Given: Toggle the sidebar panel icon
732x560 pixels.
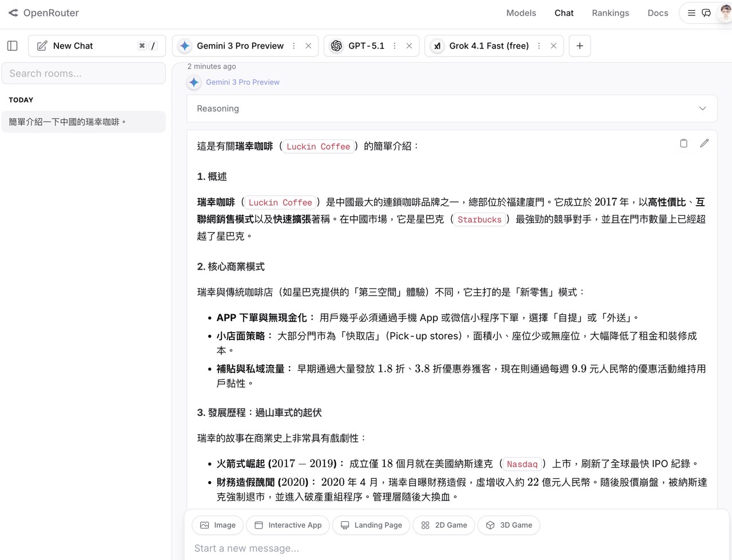Looking at the screenshot, I should [x=13, y=46].
